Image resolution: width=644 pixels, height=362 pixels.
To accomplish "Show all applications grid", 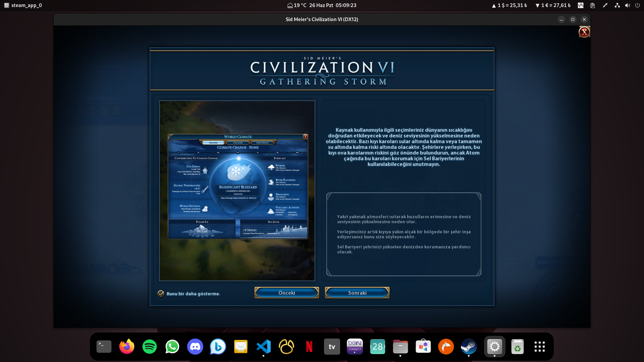I will coord(540,347).
